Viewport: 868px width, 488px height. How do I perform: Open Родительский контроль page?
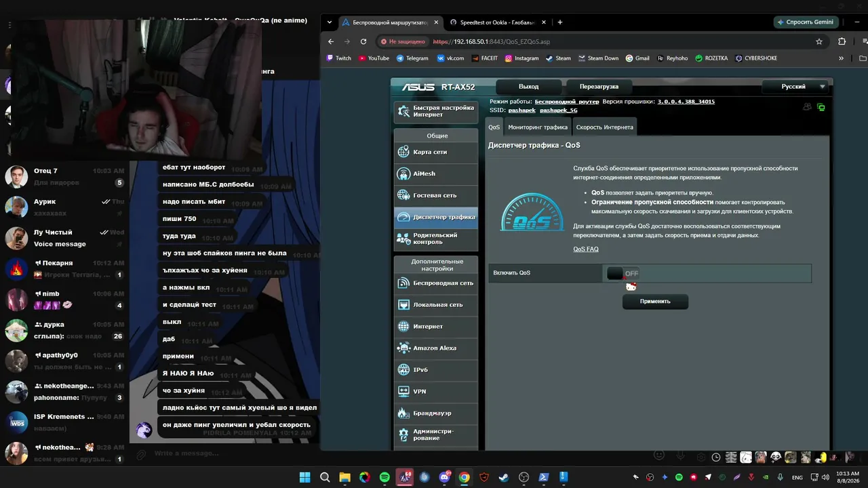[435, 239]
